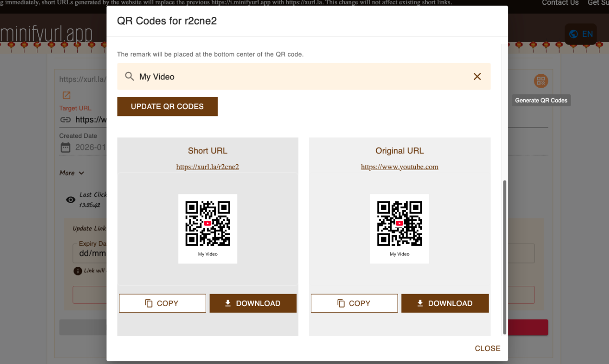609x364 pixels.
Task: Click the calendar icon beside Created Date
Action: (65, 147)
